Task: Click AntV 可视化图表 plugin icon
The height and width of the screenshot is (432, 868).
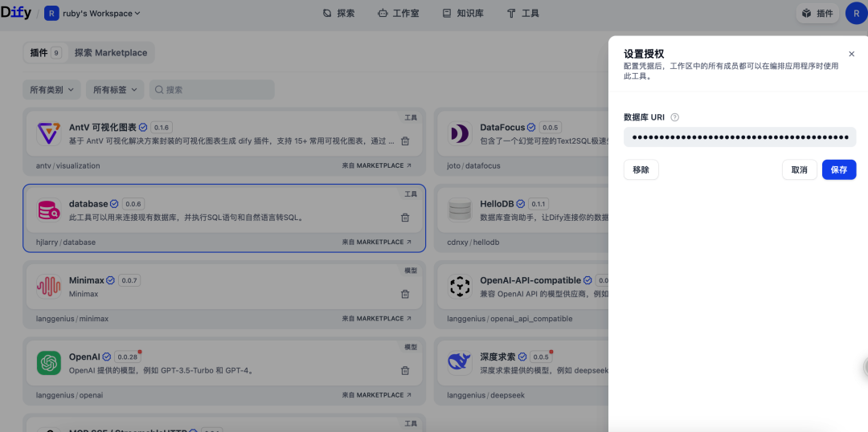Action: (x=49, y=133)
